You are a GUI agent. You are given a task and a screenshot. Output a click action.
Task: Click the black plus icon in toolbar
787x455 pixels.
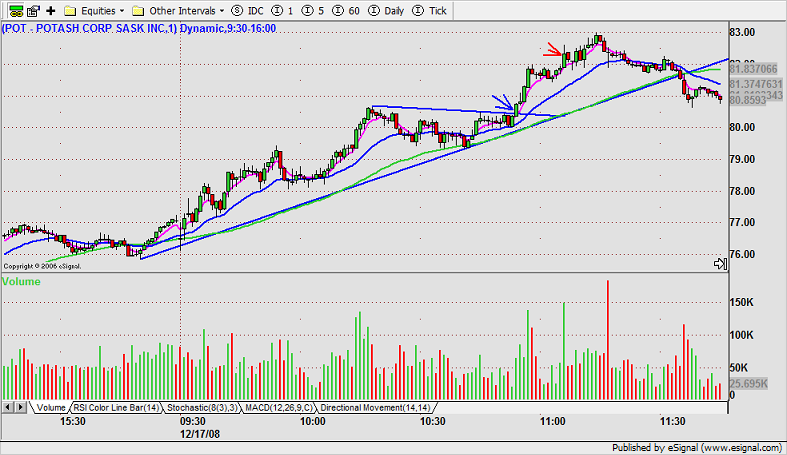tap(51, 11)
